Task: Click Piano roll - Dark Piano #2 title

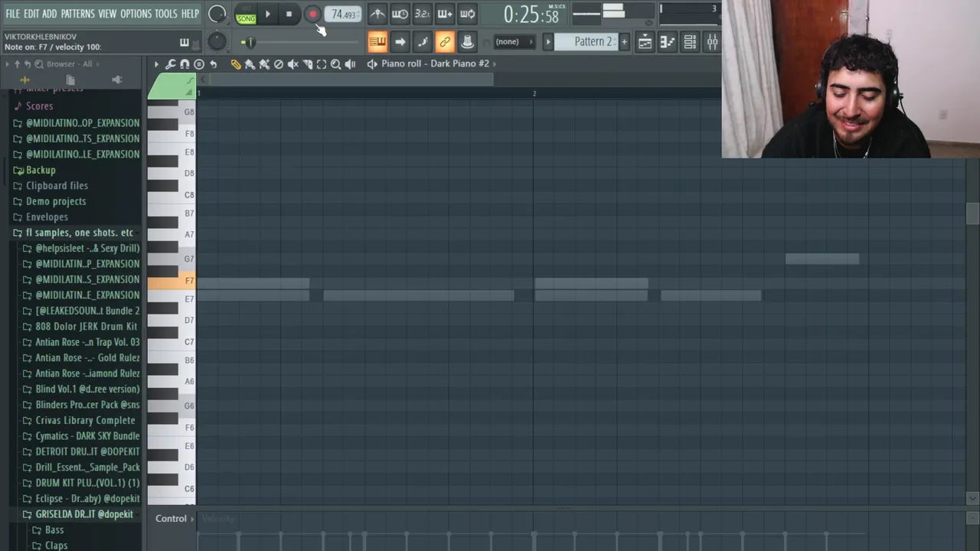Action: [435, 64]
